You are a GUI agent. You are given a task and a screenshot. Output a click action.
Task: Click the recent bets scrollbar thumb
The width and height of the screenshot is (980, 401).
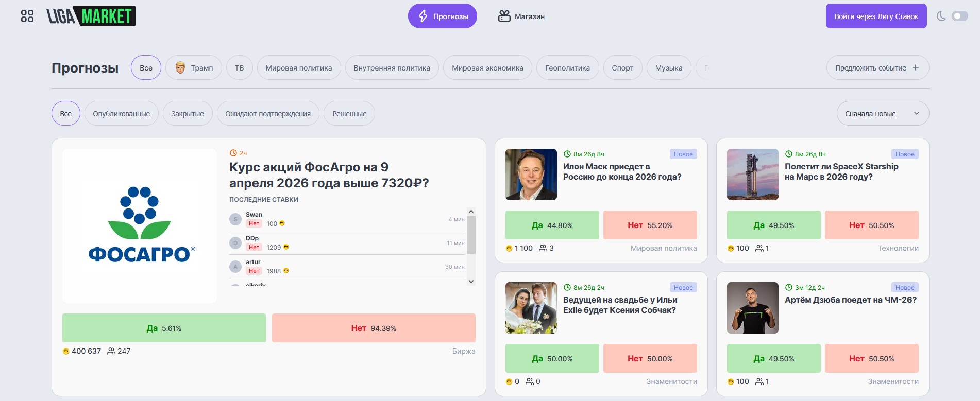point(471,235)
